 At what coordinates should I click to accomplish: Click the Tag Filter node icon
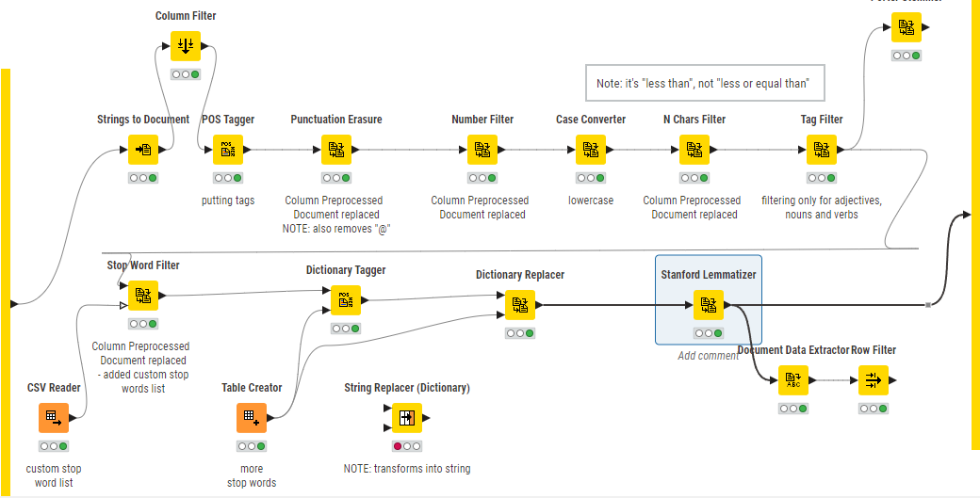(x=822, y=150)
